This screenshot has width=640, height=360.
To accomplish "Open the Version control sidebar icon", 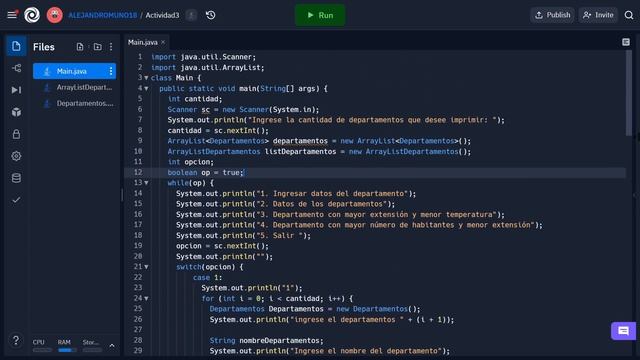I will [16, 68].
